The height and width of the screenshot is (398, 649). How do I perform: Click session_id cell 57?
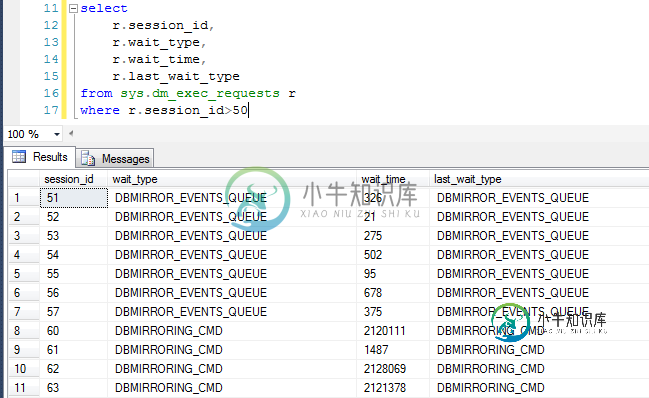tap(74, 312)
